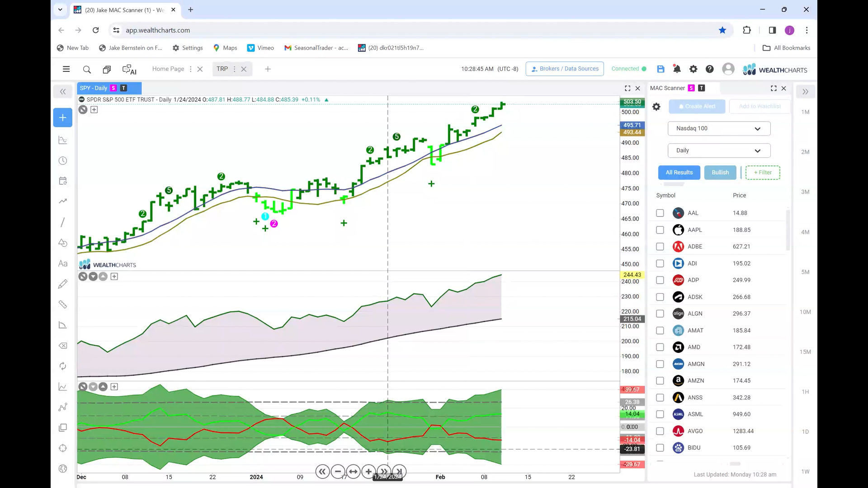The image size is (868, 488).
Task: Zoom out chart with minus control
Action: (x=338, y=472)
